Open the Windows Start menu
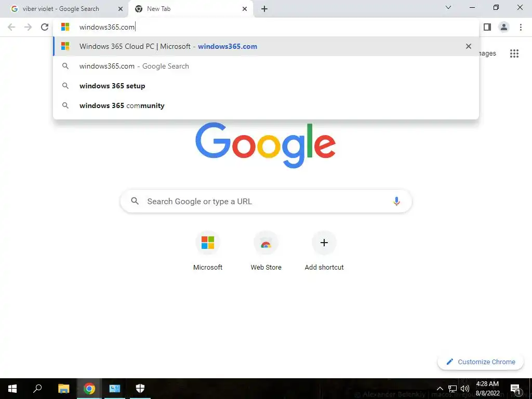 coord(12,389)
